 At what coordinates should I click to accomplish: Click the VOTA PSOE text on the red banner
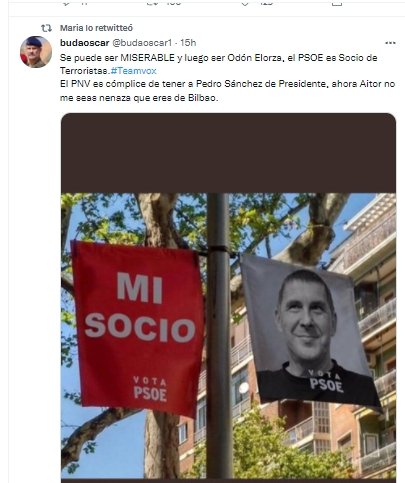point(150,389)
